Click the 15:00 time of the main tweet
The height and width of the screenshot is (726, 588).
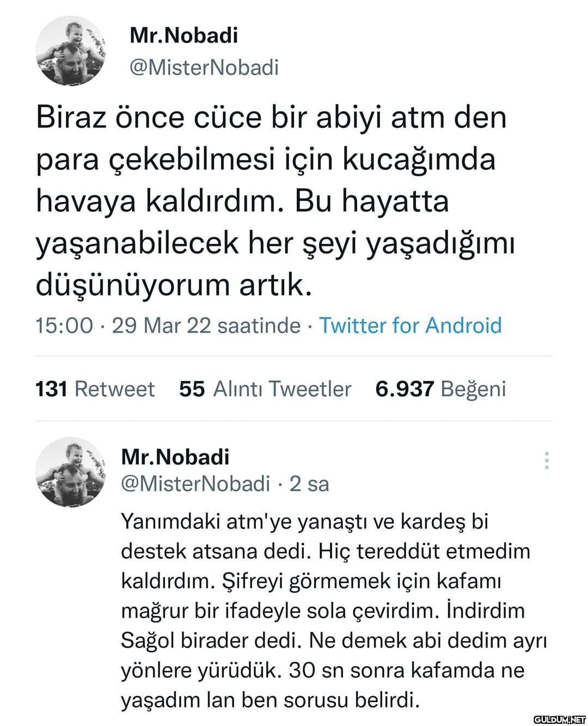click(64, 325)
